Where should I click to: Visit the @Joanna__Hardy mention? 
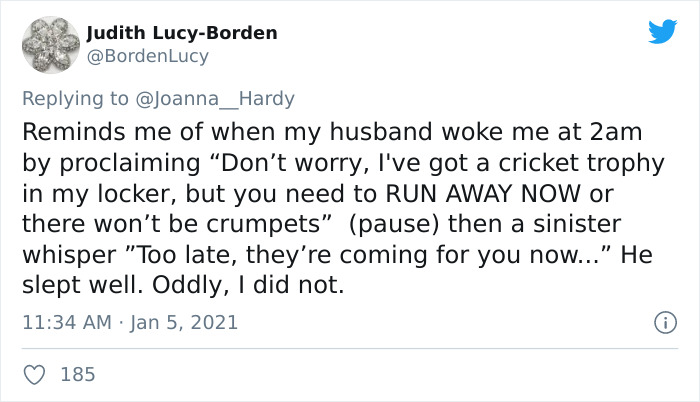point(215,99)
